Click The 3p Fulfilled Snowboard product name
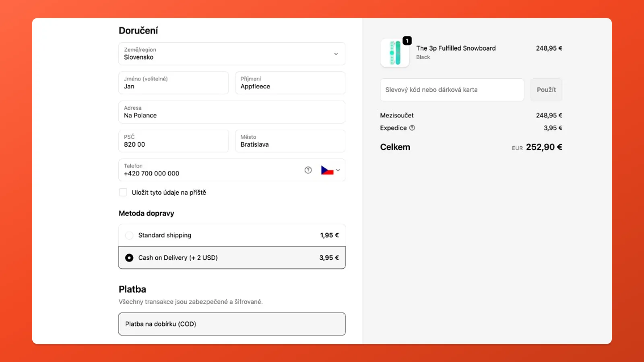Screen dimensions: 644x362 point(455,48)
